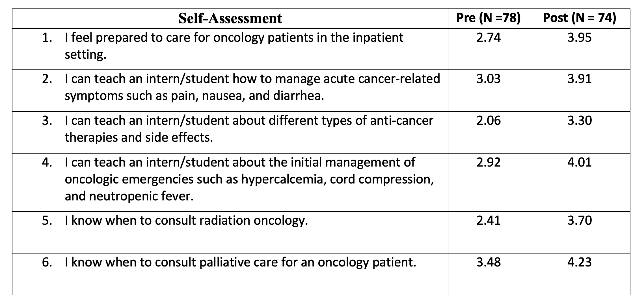Viewport: 644px width, 306px height.
Task: Click the post value 3.91
Action: pyautogui.click(x=579, y=79)
